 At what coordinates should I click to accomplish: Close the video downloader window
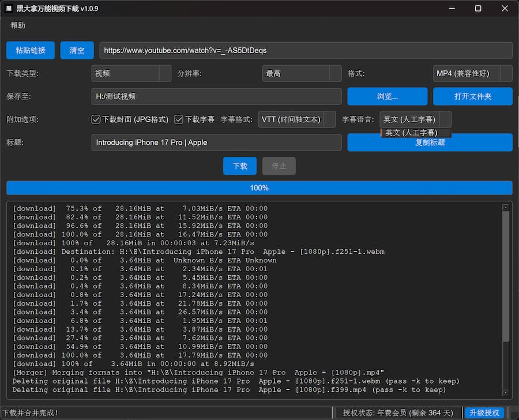pos(505,9)
